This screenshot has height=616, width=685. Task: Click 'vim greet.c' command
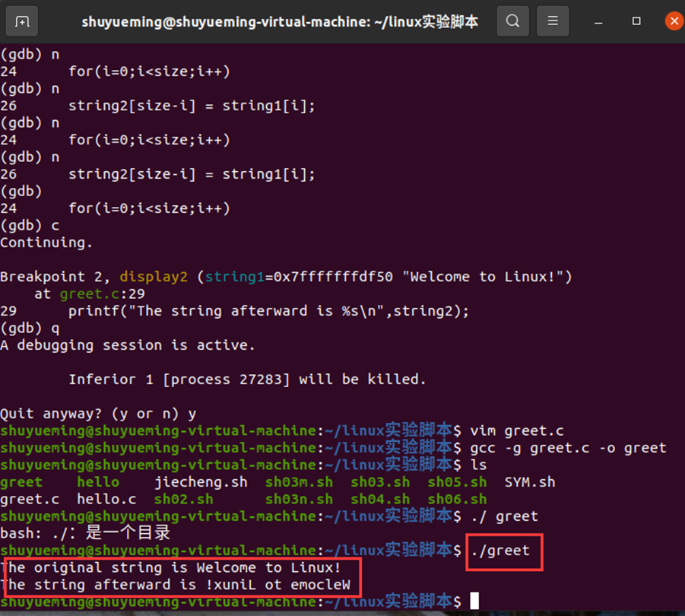click(x=517, y=430)
